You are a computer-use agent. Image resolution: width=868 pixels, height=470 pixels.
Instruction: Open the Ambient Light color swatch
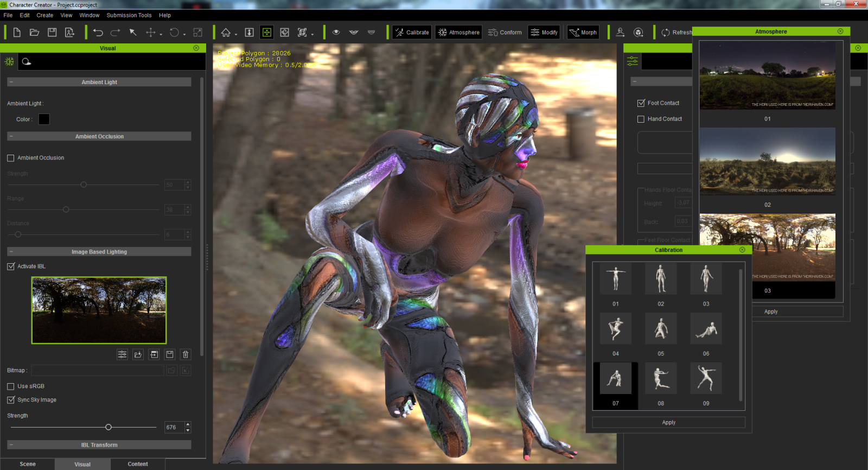44,119
